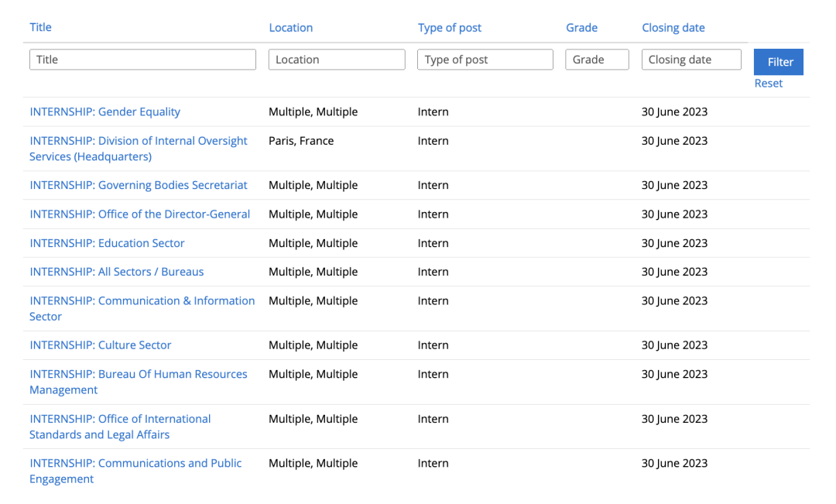836x504 pixels.
Task: Sort by Type of post column header
Action: [450, 28]
